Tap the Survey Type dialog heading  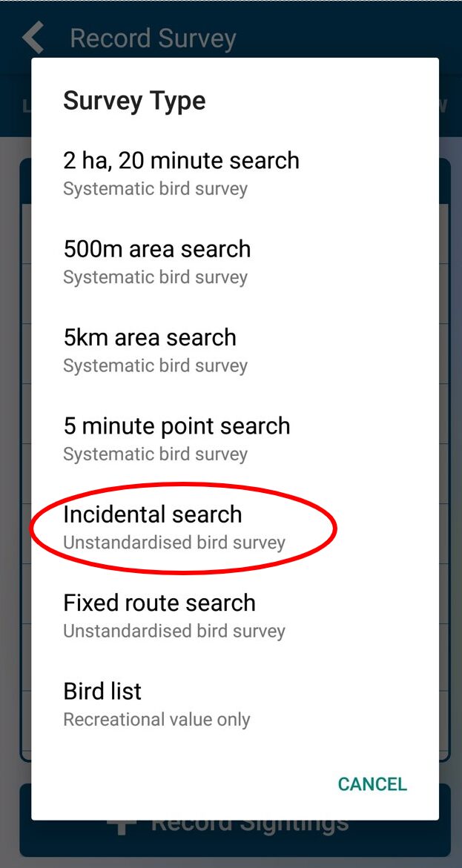pos(133,100)
